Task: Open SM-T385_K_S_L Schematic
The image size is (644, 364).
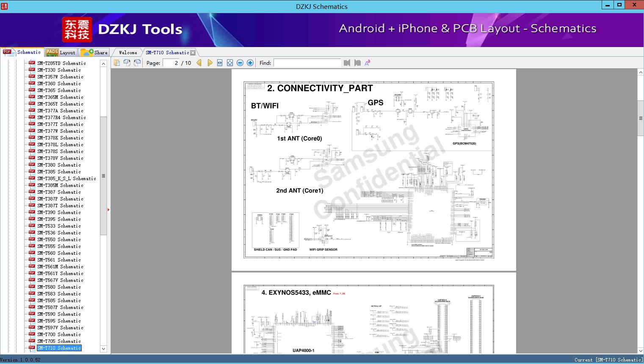Action: [66, 178]
